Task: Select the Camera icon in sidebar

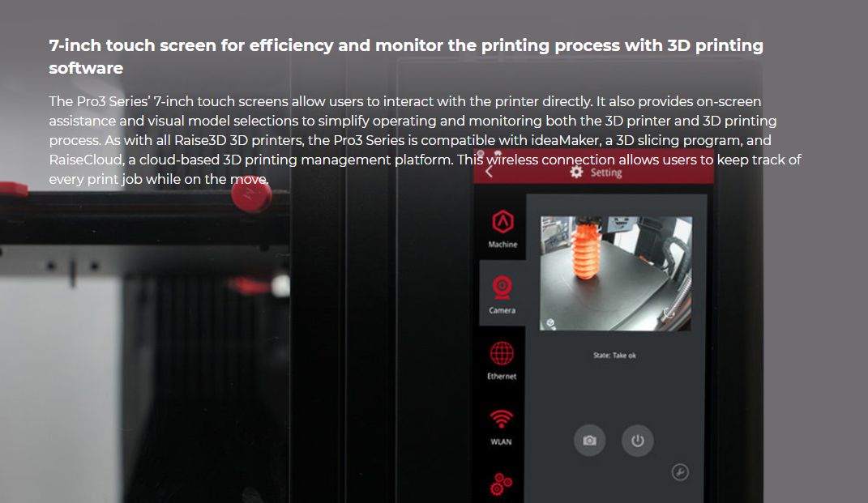Action: [502, 287]
